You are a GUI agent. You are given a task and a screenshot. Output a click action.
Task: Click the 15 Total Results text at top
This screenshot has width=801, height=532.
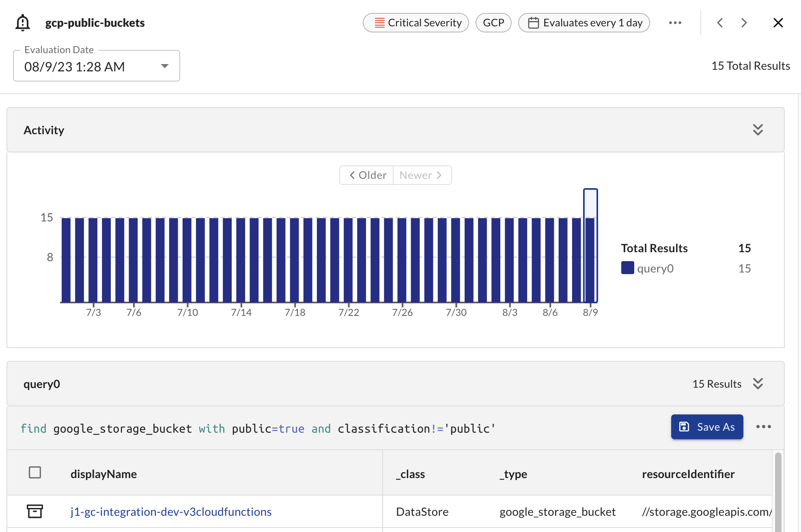(x=751, y=66)
